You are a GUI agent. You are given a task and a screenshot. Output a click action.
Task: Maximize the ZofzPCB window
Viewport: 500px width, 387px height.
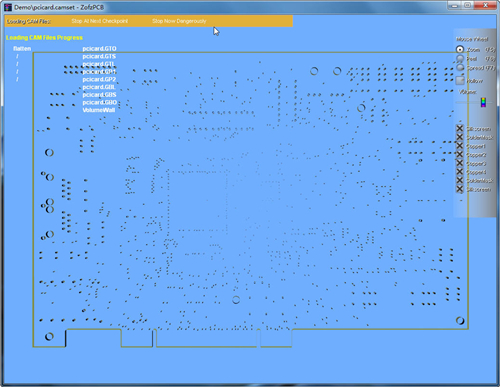(468, 5)
